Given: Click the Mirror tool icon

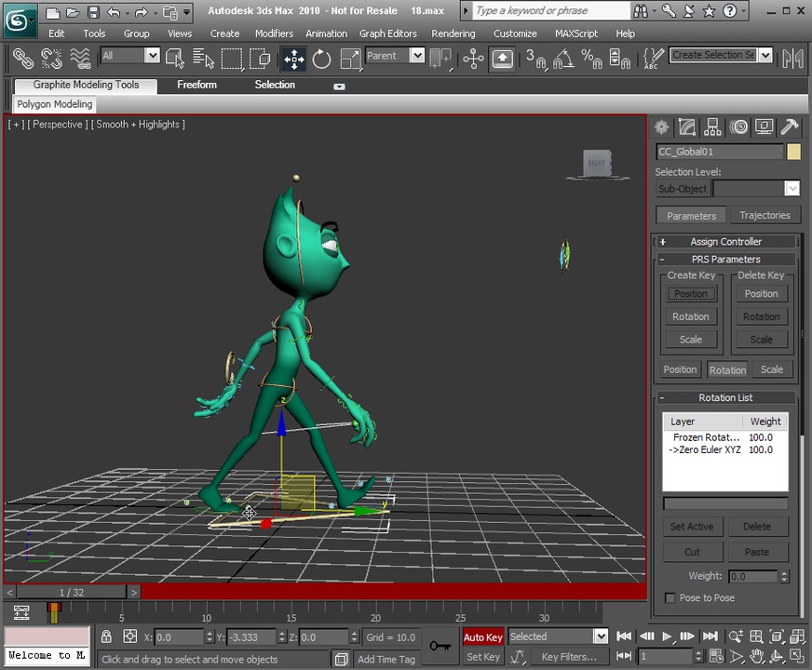Looking at the screenshot, I should [x=792, y=59].
